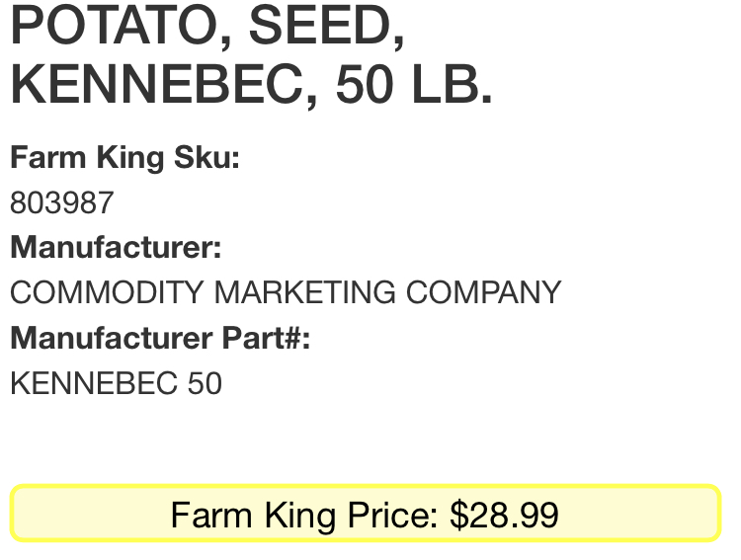Click the "Farm King Sku:" label
Screen dimensions: 741x560
124,158
